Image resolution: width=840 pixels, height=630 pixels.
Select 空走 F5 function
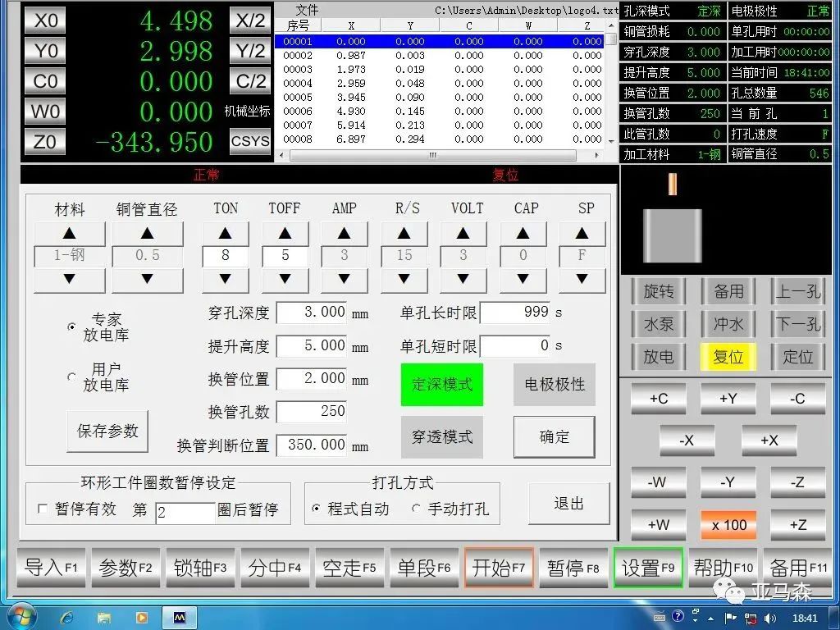point(349,568)
